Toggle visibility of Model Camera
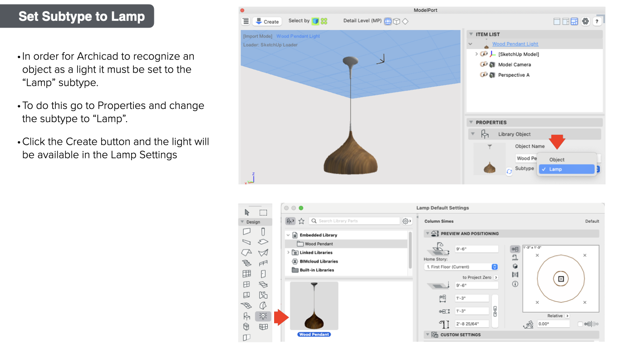Screen dimensions: 619x364 [484, 64]
